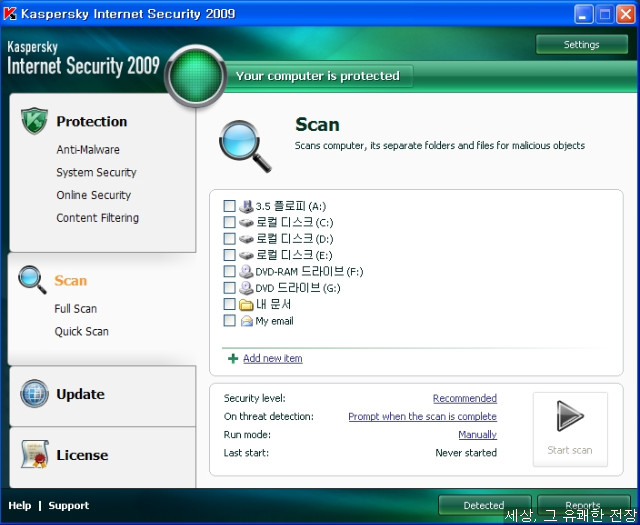Check the 3.5 플로피 (A:) checkbox

[x=229, y=206]
